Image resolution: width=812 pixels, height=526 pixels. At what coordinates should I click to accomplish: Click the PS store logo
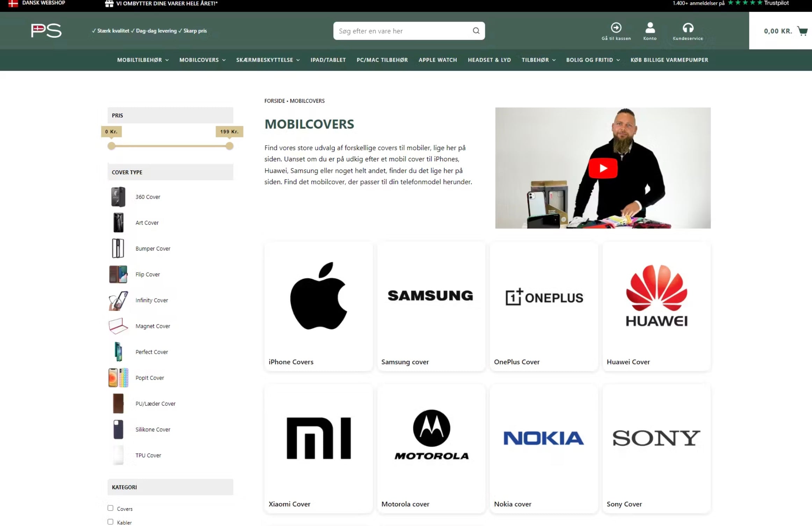pyautogui.click(x=46, y=31)
